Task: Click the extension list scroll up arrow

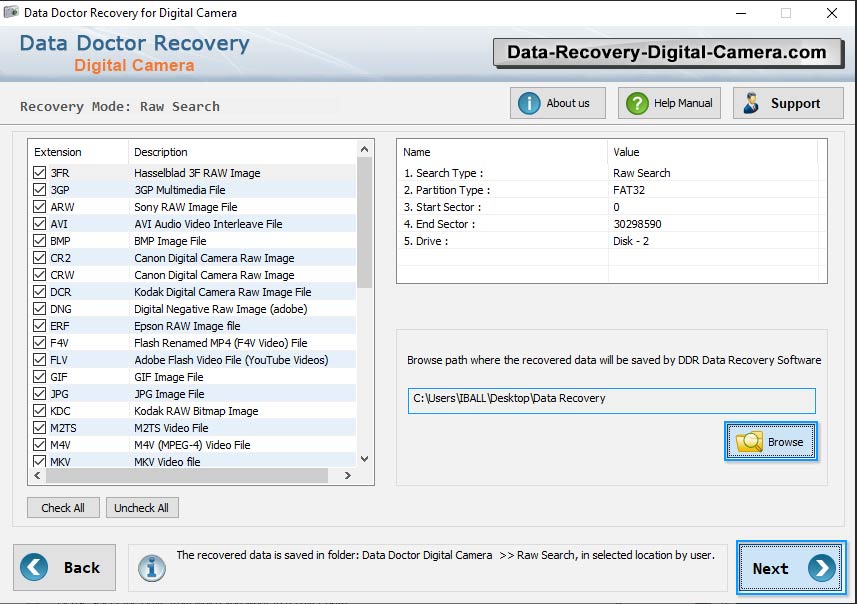Action: (365, 149)
